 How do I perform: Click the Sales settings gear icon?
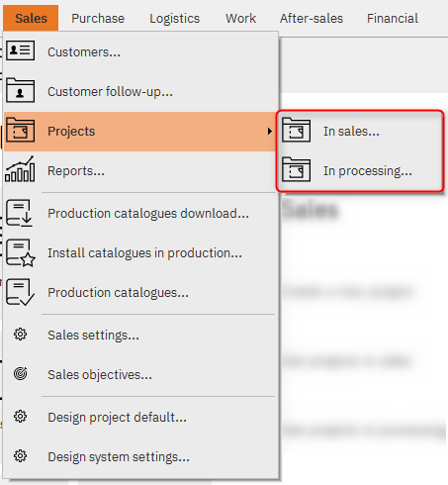click(20, 335)
